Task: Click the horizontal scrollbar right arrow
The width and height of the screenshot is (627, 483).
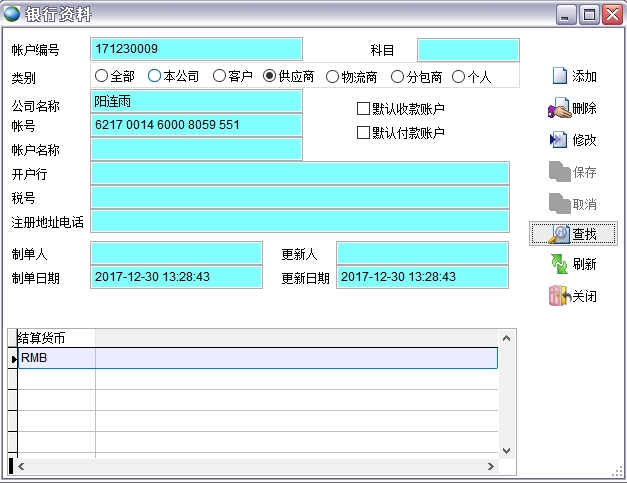Action: tap(489, 466)
